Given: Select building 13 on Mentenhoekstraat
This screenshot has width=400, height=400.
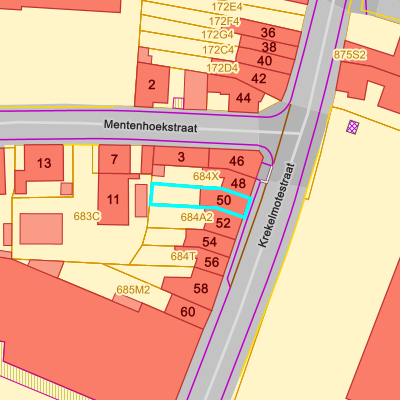Looking at the screenshot, I should 44,163.
